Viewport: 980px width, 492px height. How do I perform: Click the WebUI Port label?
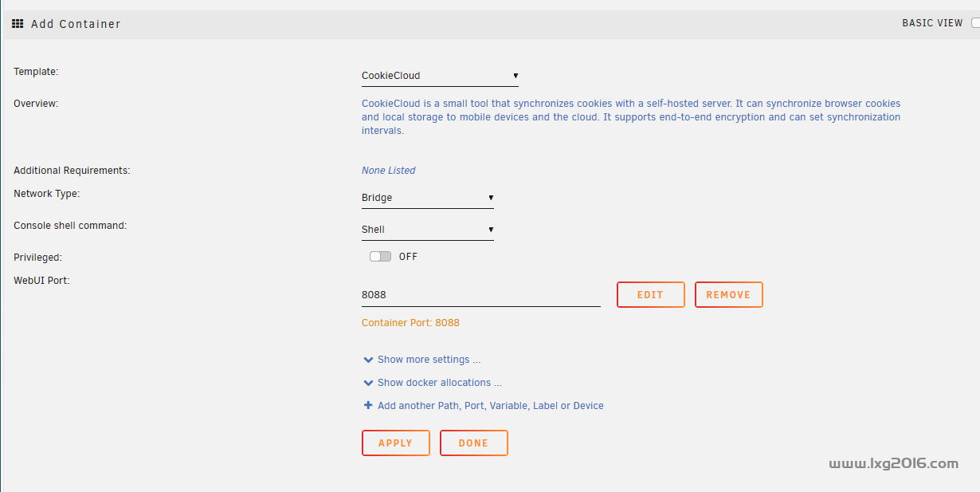41,280
